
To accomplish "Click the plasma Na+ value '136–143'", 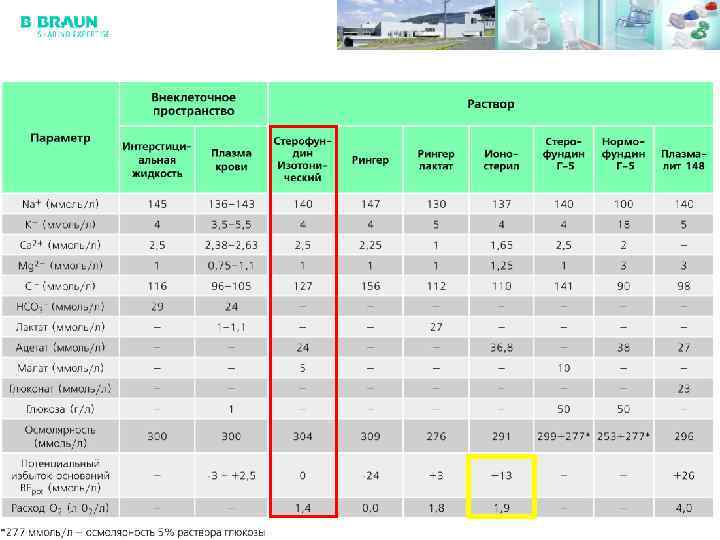I will click(231, 204).
